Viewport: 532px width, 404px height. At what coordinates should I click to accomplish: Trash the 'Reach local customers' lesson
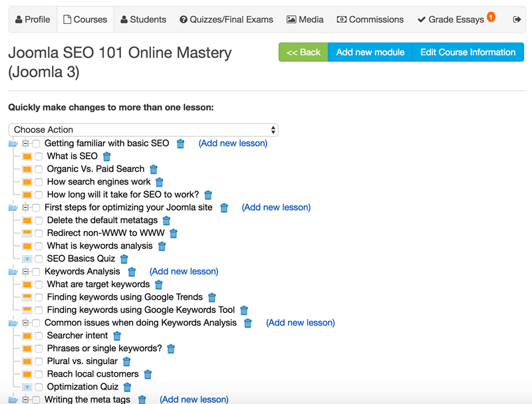tap(148, 374)
